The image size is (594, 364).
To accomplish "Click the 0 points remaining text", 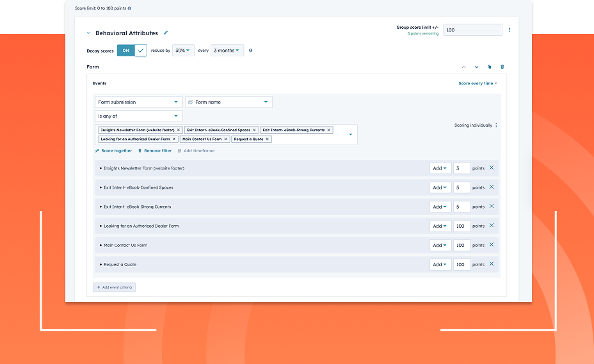I will pos(422,34).
